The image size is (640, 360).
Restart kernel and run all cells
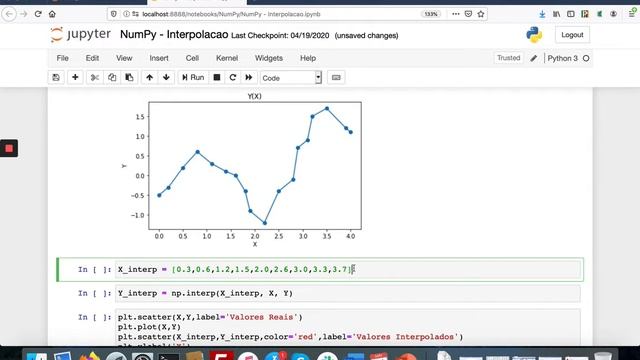pos(249,78)
